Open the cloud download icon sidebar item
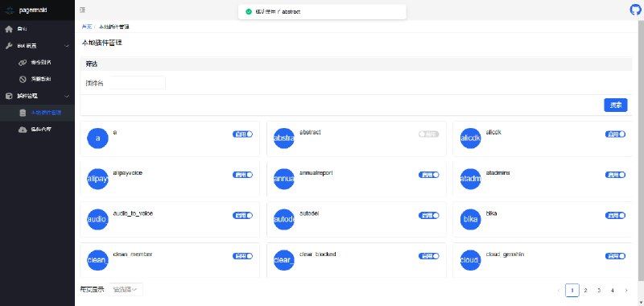Image resolution: width=644 pixels, height=306 pixels. point(23,130)
